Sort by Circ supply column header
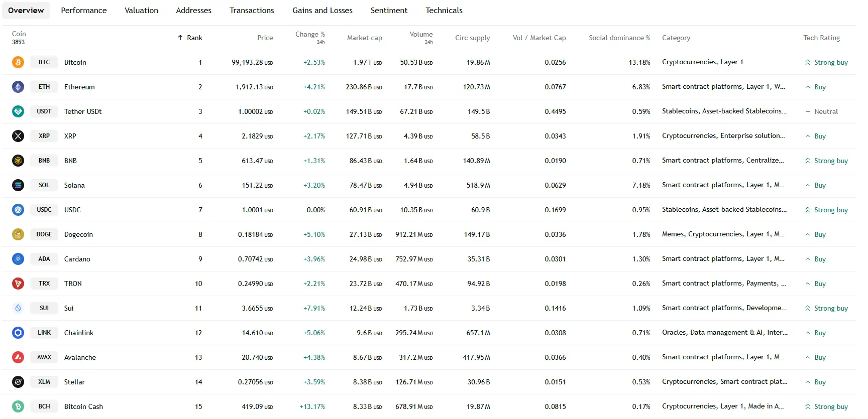The height and width of the screenshot is (419, 868). point(472,38)
